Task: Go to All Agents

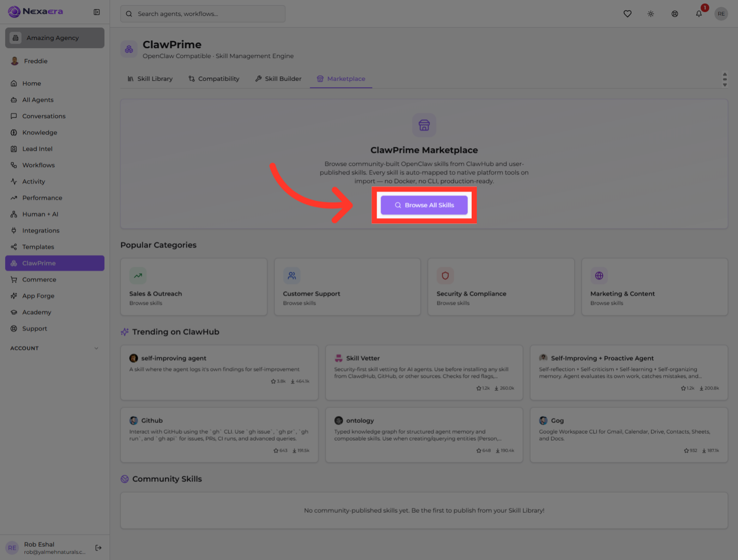Action: 55,100
